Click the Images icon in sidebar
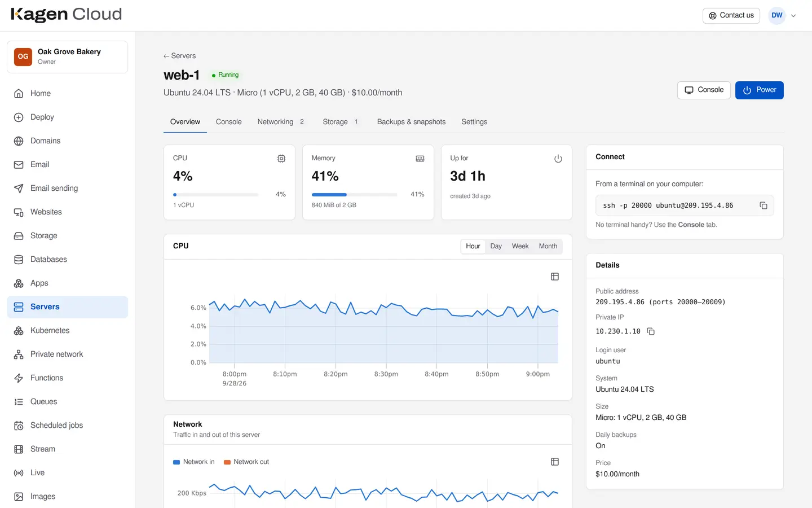 pyautogui.click(x=19, y=497)
